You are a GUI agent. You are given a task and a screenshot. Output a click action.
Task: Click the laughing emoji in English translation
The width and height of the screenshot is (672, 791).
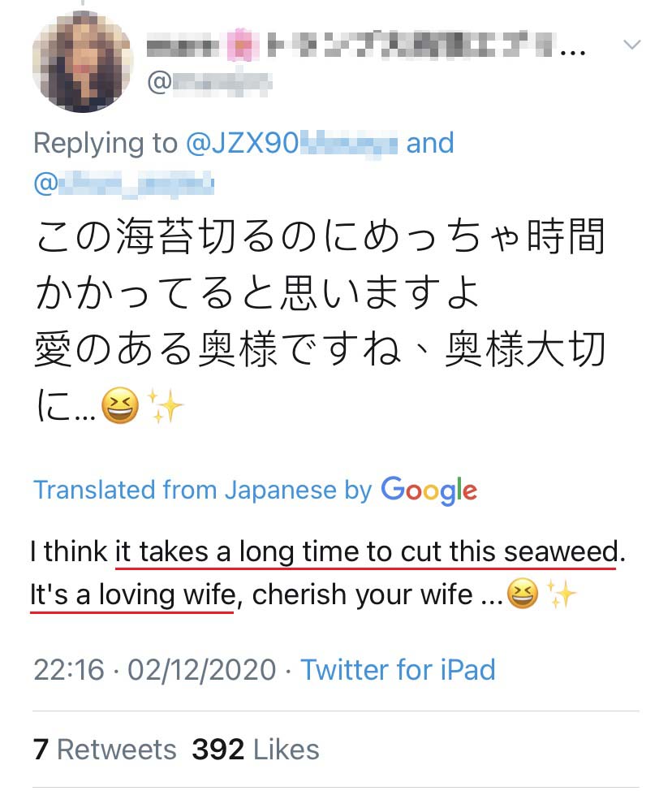point(521,595)
